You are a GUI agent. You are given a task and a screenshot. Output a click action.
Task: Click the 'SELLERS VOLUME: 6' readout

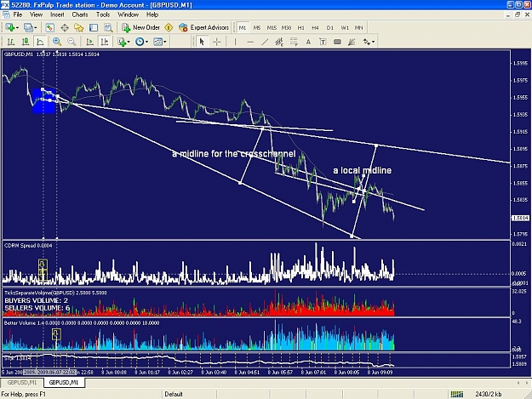(x=37, y=308)
